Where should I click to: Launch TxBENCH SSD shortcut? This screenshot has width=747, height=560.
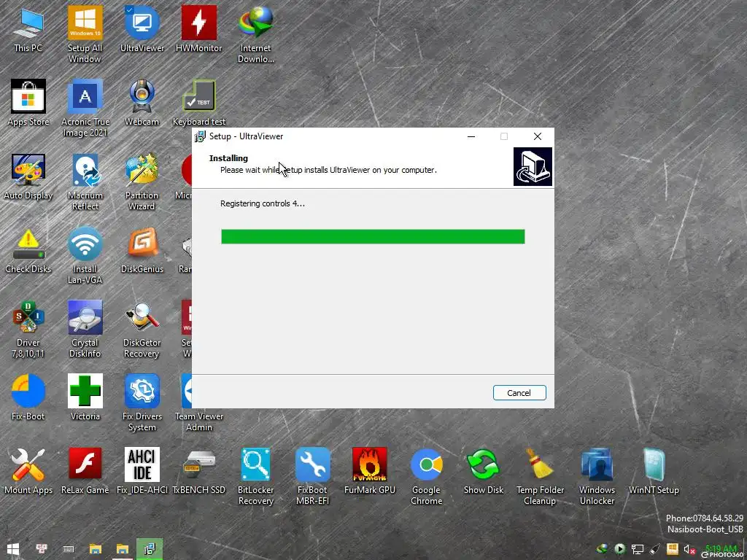click(x=198, y=472)
